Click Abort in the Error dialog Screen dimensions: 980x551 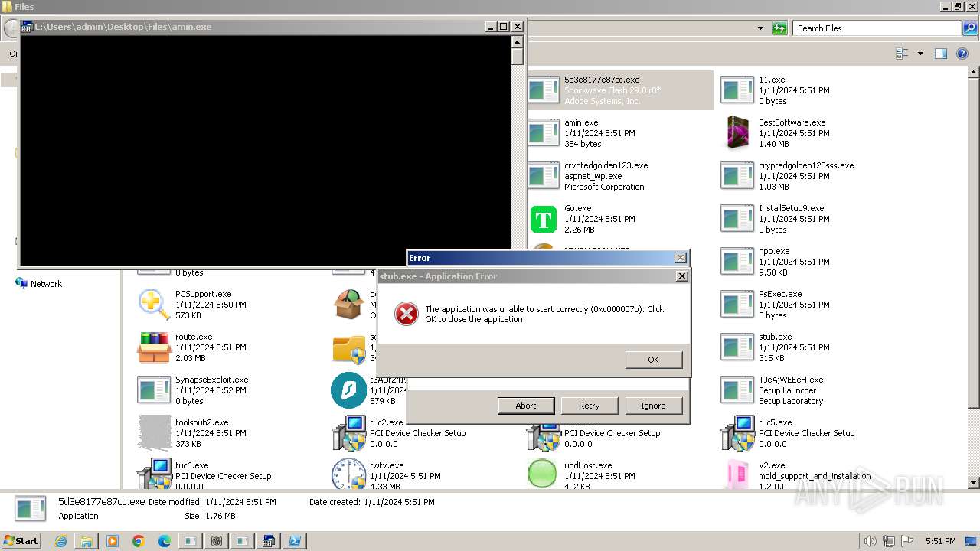tap(525, 406)
